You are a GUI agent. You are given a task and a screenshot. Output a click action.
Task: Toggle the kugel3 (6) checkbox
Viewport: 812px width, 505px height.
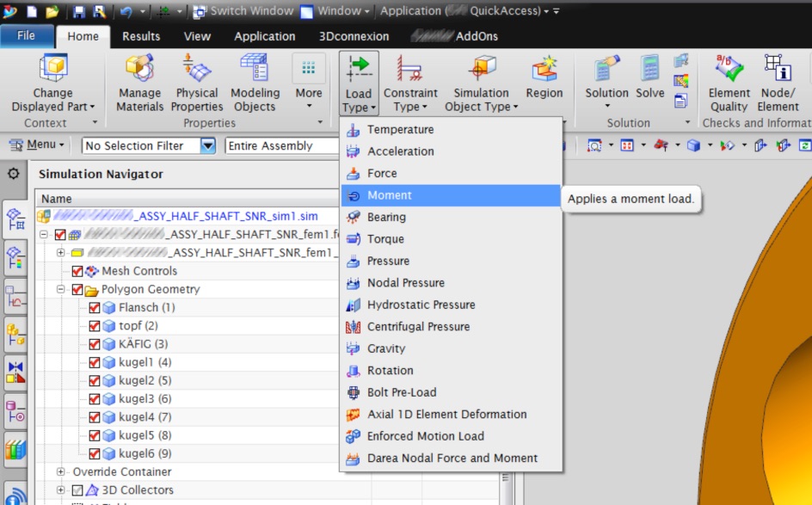tap(95, 399)
